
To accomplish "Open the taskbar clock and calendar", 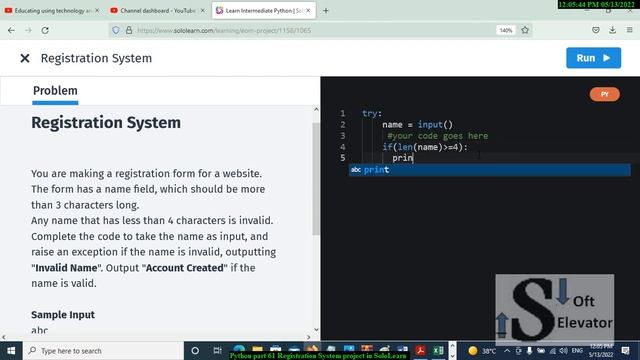I will (x=601, y=351).
